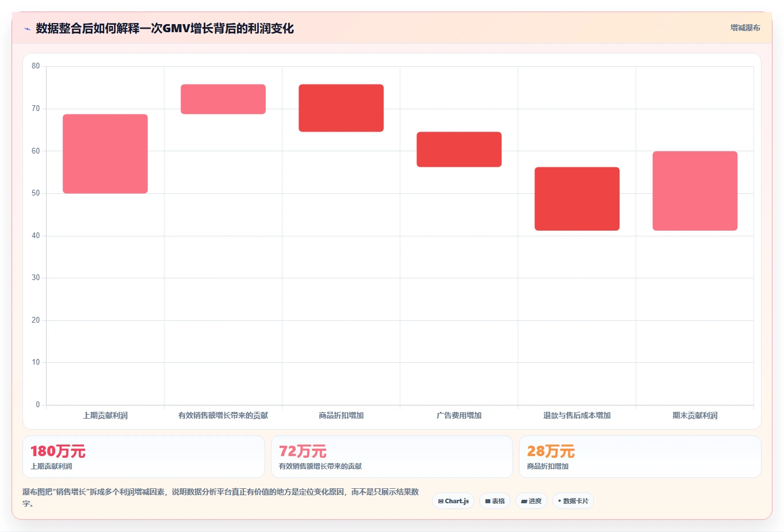Click the 进度 tag chip
This screenshot has width=784, height=532.
click(531, 501)
